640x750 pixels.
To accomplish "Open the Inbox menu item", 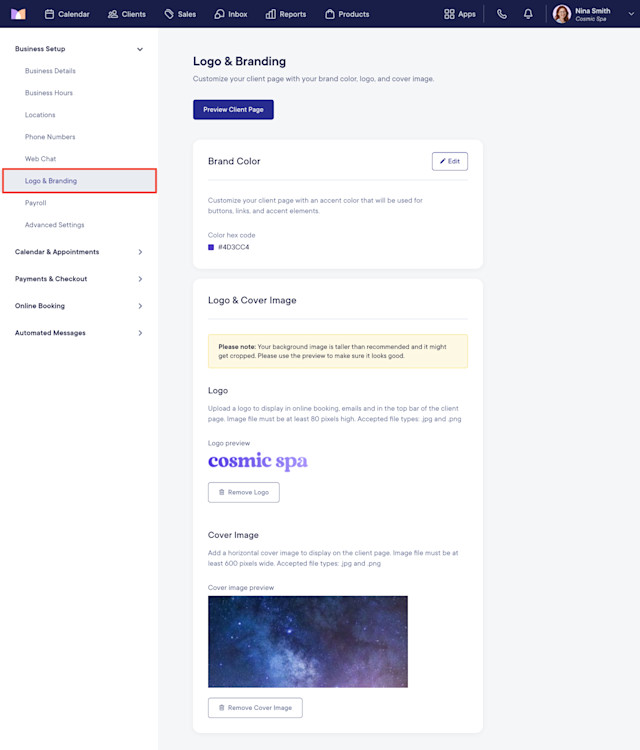I will [231, 14].
